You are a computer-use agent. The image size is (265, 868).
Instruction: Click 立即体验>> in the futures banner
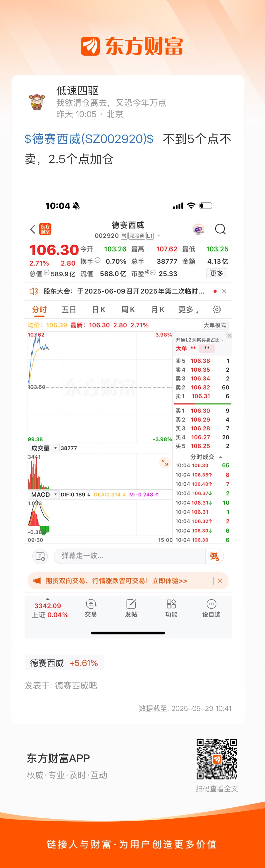(170, 581)
